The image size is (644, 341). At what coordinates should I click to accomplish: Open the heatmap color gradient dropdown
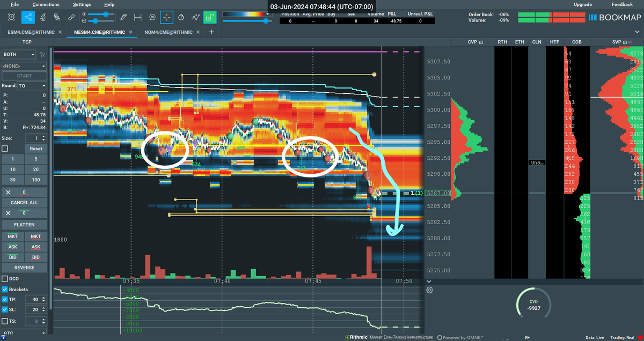click(x=247, y=14)
